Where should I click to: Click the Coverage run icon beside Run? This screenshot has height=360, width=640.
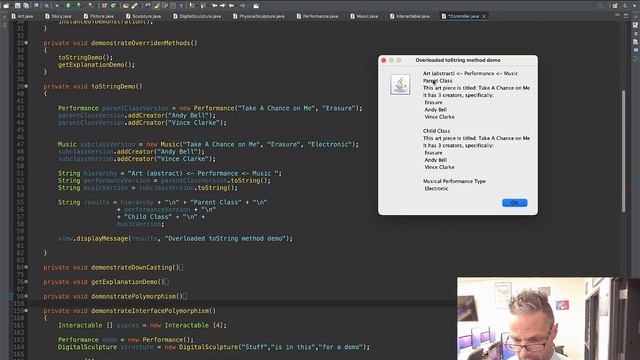(x=79, y=6)
